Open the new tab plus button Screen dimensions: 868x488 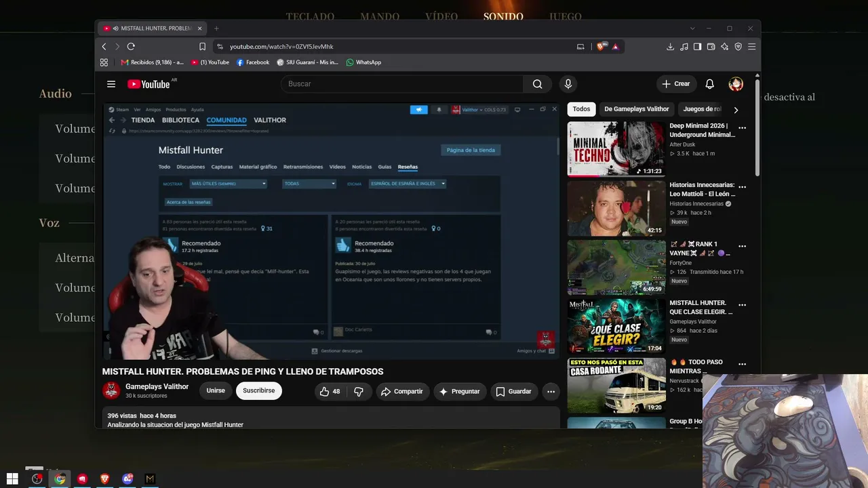(x=216, y=28)
